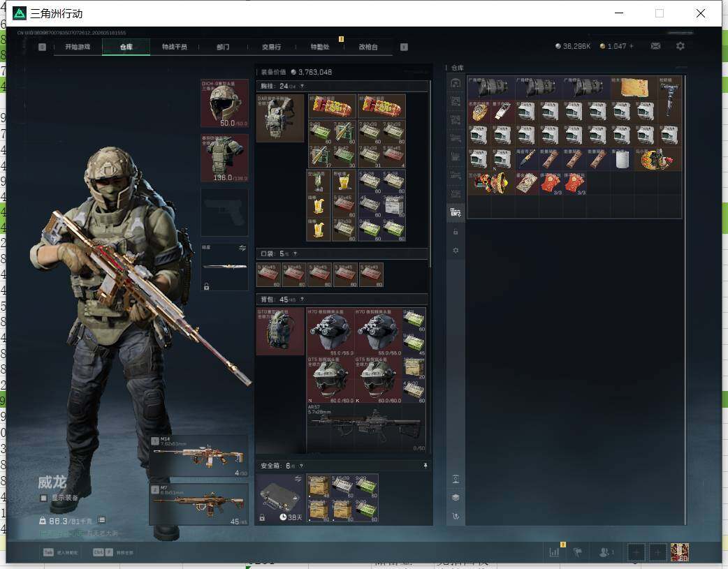
Task: Select the M14 primary weapon slot
Action: 198,456
